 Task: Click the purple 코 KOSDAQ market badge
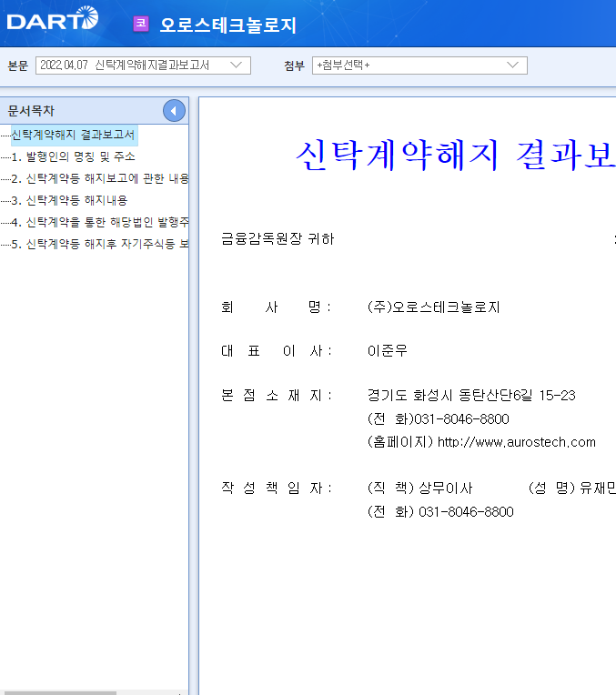point(141,24)
